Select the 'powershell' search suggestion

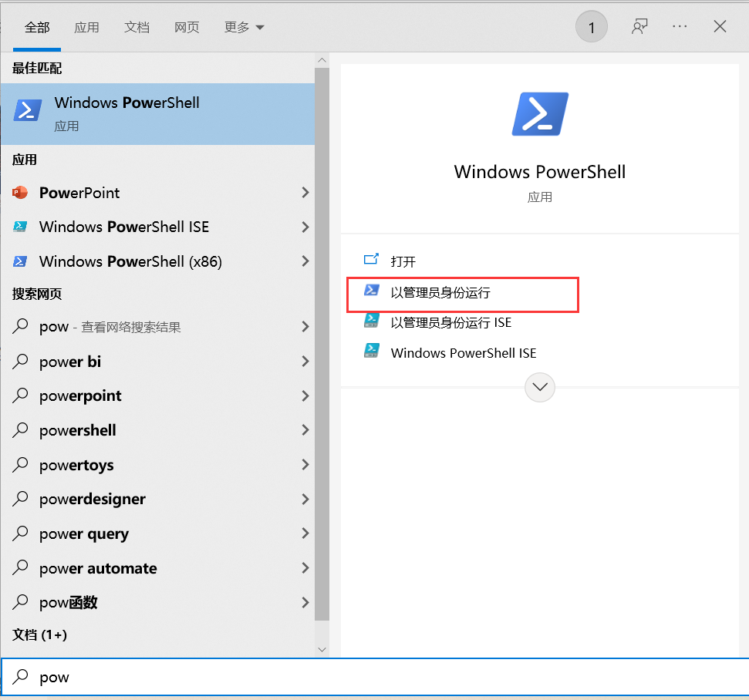click(157, 430)
